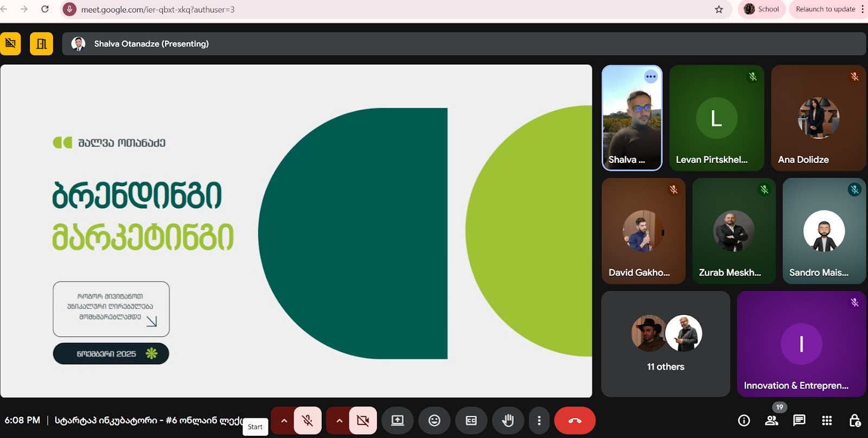
Task: Expand video settings chevron
Action: point(339,421)
